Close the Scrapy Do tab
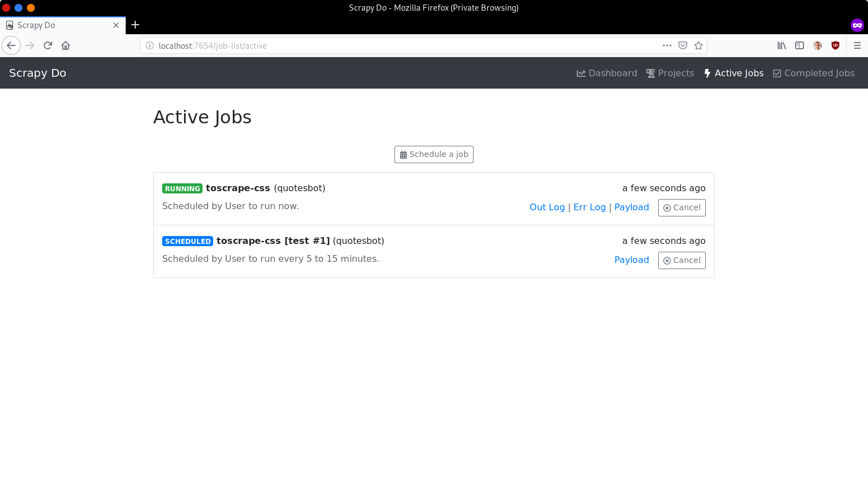The image size is (868, 499). point(116,25)
